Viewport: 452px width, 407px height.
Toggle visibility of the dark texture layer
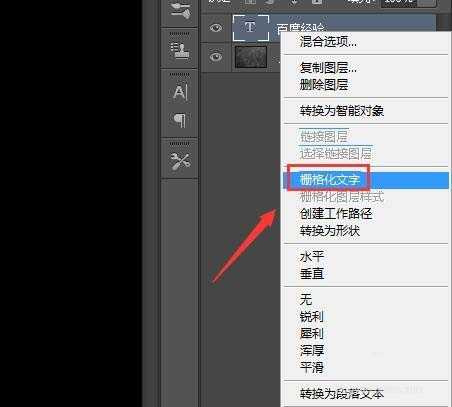pyautogui.click(x=216, y=57)
